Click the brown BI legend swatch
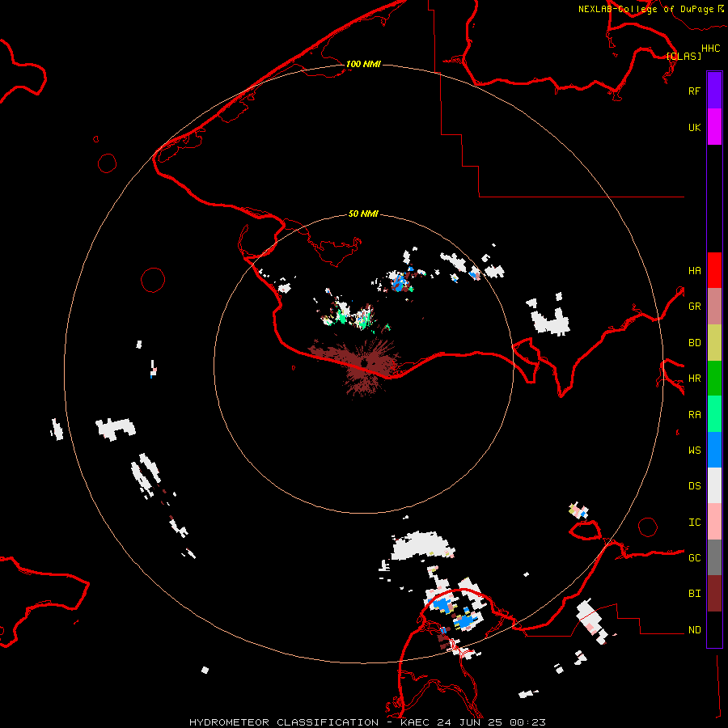This screenshot has width=728, height=728. pyautogui.click(x=714, y=594)
